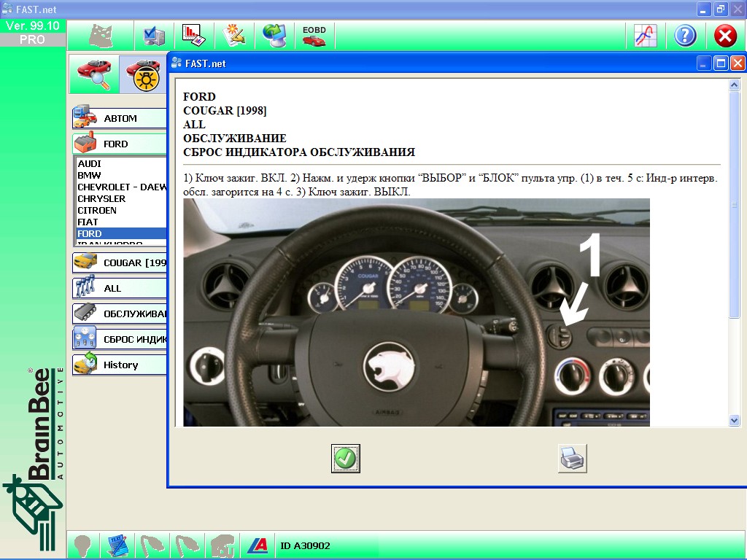Viewport: 747px width, 560px height.
Task: Click the red X exit icon
Action: pyautogui.click(x=725, y=36)
